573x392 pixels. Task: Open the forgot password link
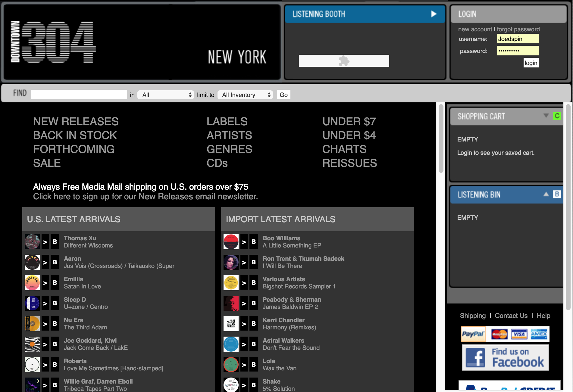pyautogui.click(x=518, y=29)
